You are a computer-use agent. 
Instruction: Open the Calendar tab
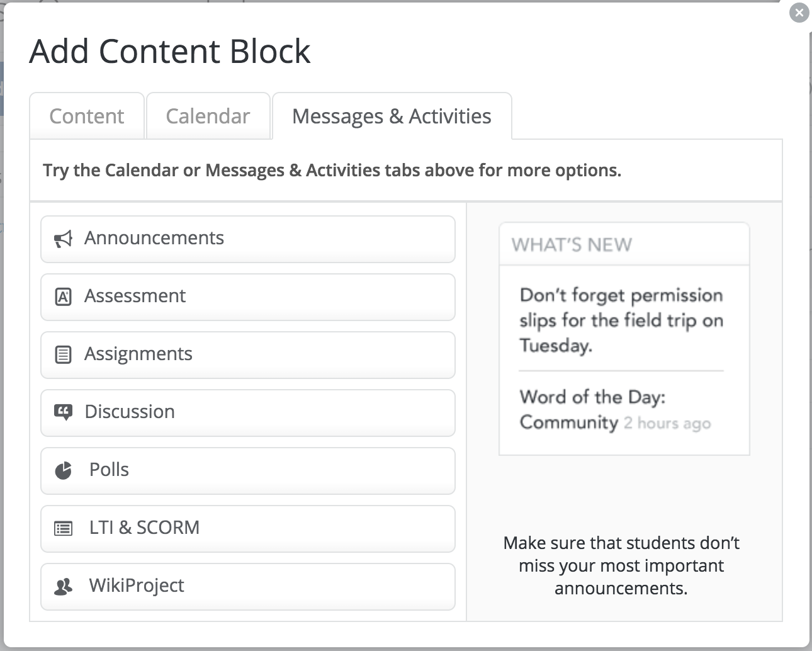[208, 116]
